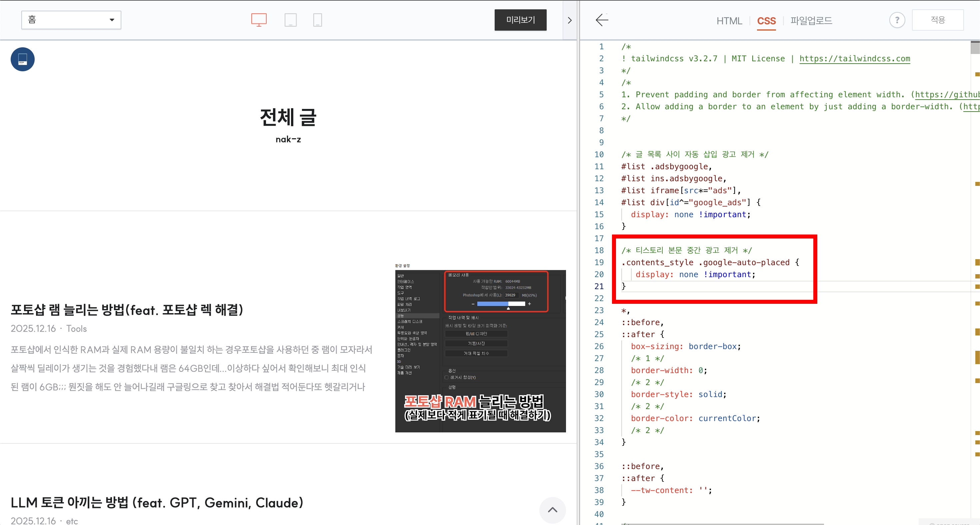980x525 pixels.
Task: Open the LLM 토큰 아끼는 방법 post
Action: pos(157,503)
